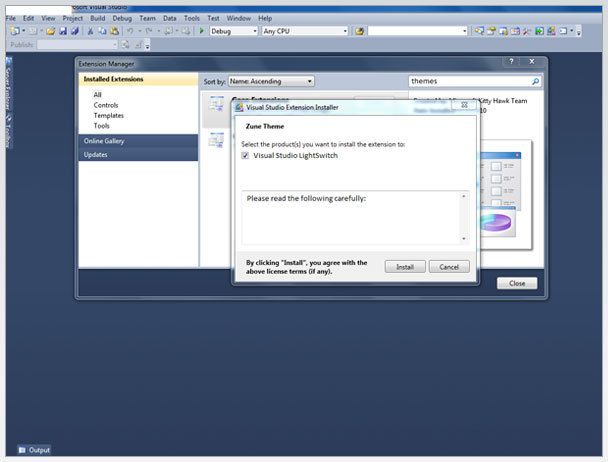608x462 pixels.
Task: Expand the standard toolbar overflow options arrow
Action: [579, 32]
